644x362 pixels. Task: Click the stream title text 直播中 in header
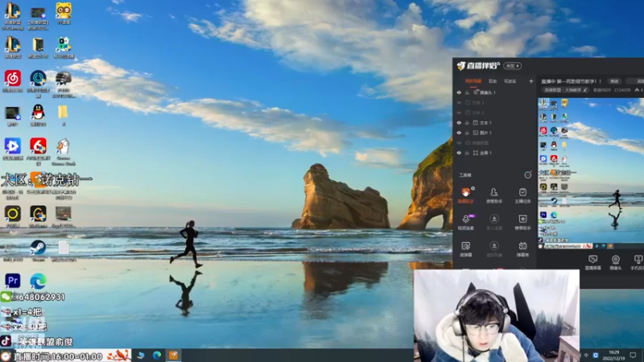click(571, 81)
